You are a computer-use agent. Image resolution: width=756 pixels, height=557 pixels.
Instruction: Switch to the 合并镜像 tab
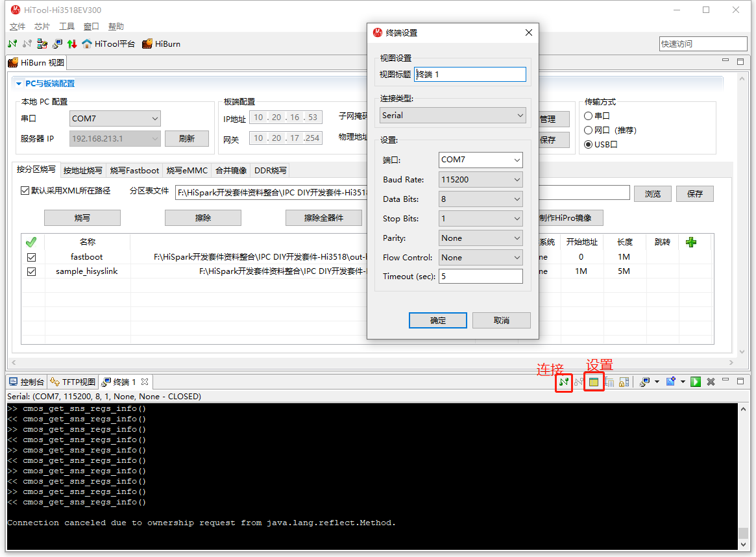click(231, 171)
